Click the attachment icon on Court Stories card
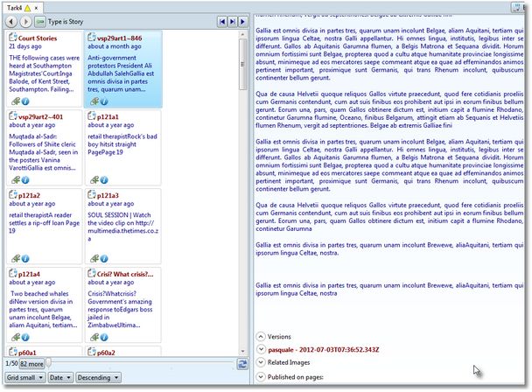Screen dimensions: 532x392 (x=16, y=101)
